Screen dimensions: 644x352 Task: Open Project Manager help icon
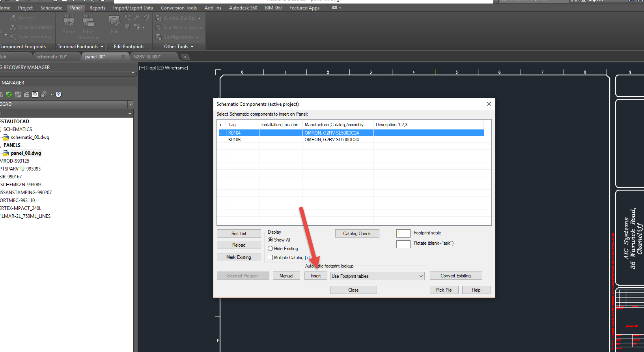pos(58,94)
